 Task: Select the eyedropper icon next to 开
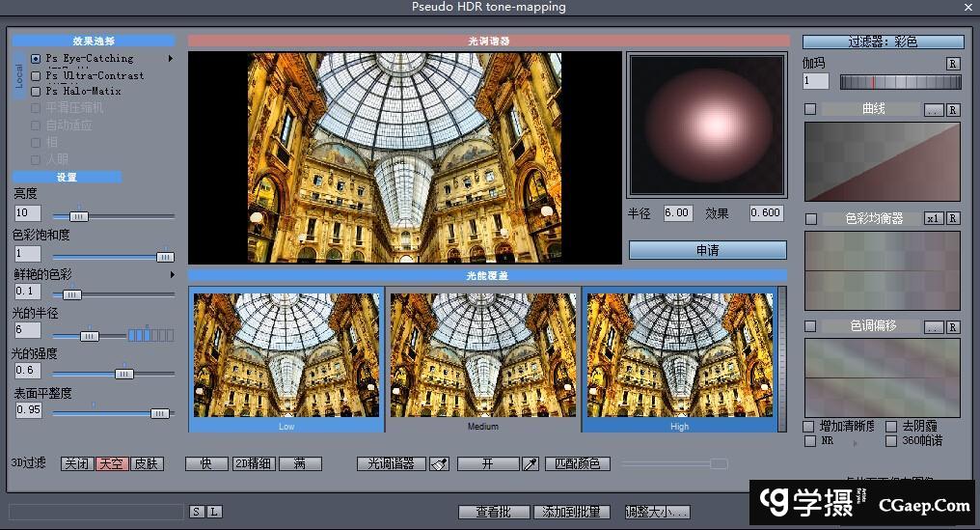[531, 464]
